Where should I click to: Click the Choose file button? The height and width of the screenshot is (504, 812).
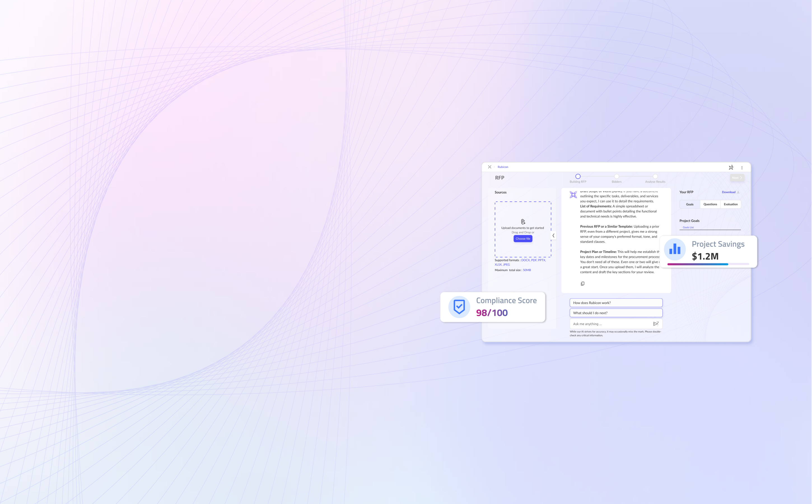click(523, 239)
